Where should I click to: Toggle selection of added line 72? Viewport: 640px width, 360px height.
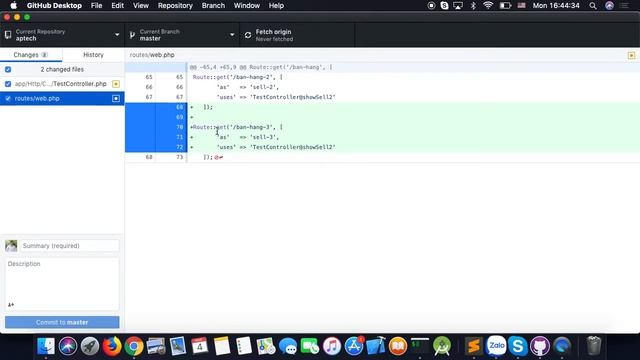point(156,147)
